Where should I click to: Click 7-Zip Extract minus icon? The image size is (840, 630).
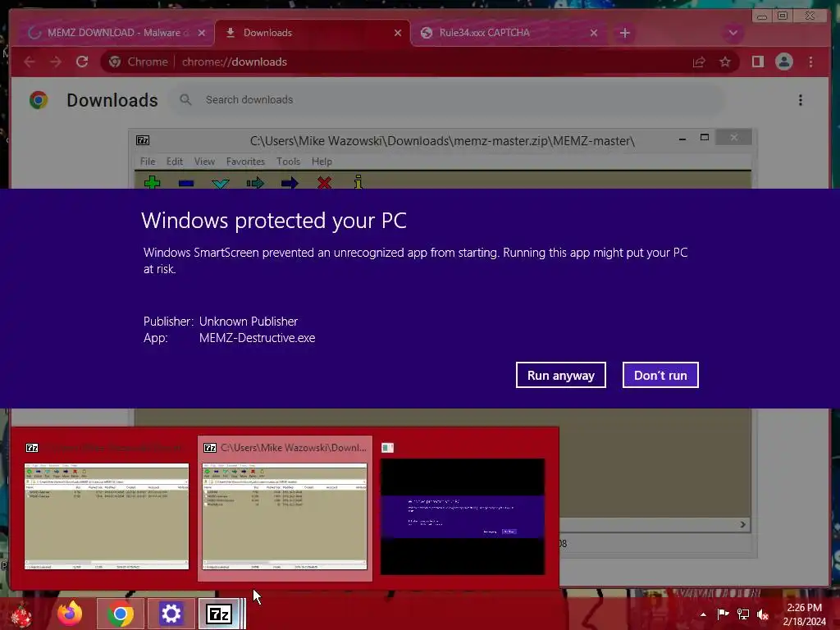pos(186,183)
